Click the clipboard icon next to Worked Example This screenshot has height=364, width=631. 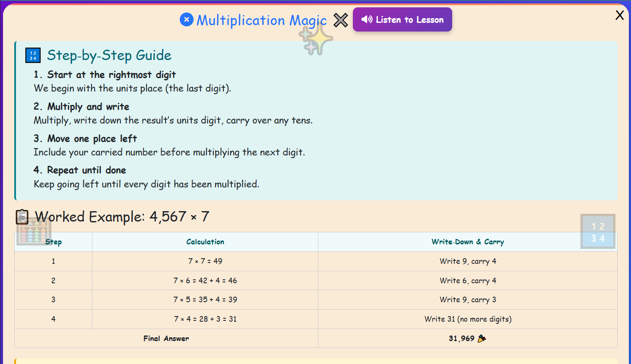click(x=22, y=217)
